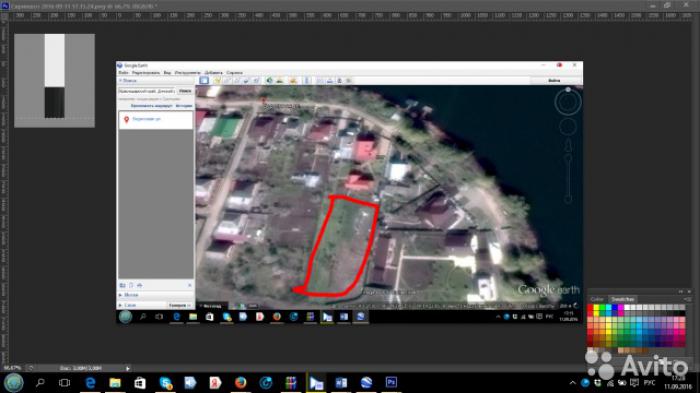Open the Windows Start button
Screen dimensions: 700x393
pyautogui.click(x=13, y=383)
